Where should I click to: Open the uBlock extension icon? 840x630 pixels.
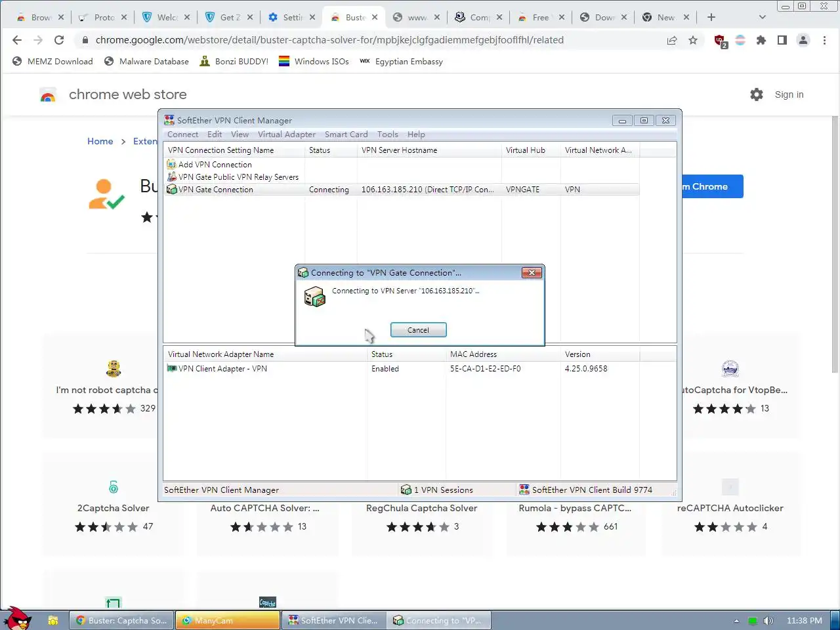(x=720, y=41)
